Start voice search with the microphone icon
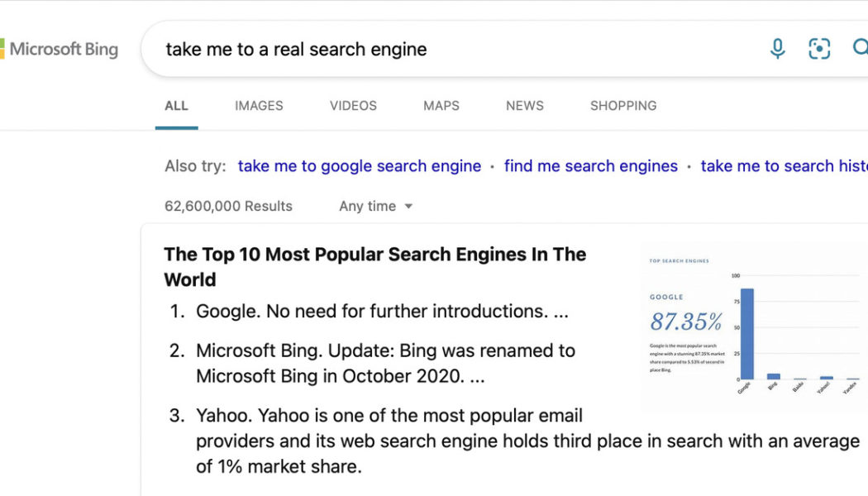Viewport: 868px width, 496px height. pos(777,49)
